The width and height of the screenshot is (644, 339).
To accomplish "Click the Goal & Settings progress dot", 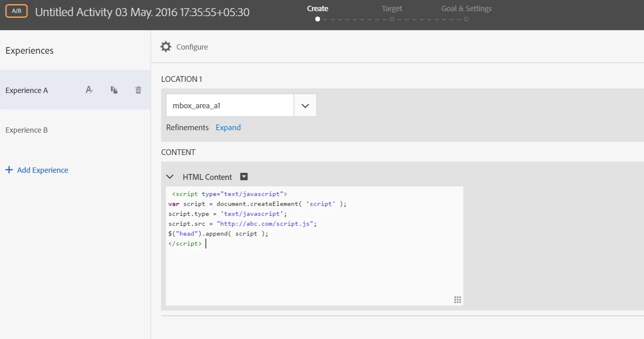I will click(466, 19).
